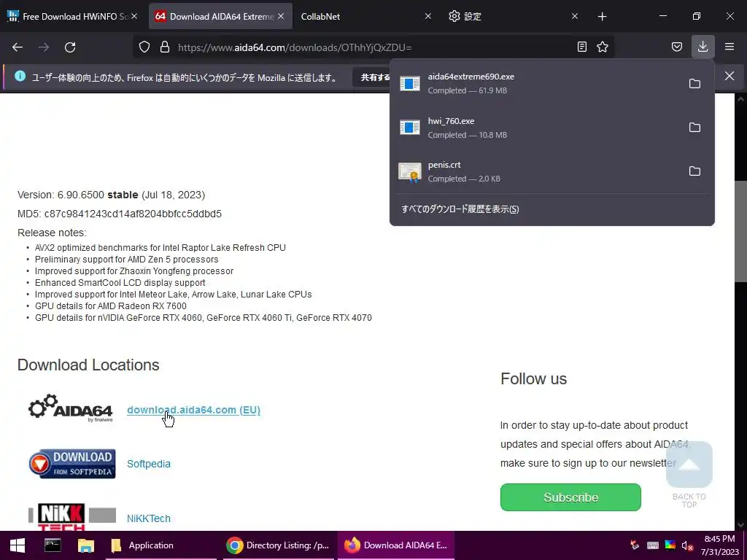747x560 pixels.
Task: Click Version 6.90.6500 stable text
Action: 111,195
